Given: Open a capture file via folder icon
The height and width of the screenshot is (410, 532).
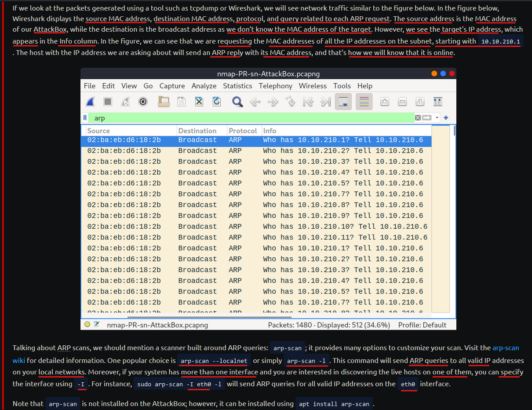Looking at the screenshot, I should click(164, 102).
